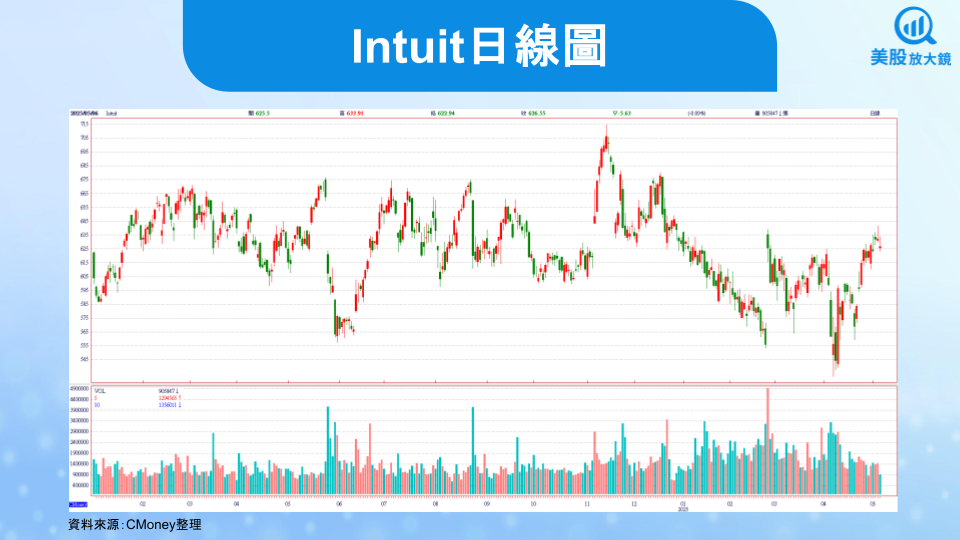
Task: Click the VOL label in volume panel
Action: (100, 391)
